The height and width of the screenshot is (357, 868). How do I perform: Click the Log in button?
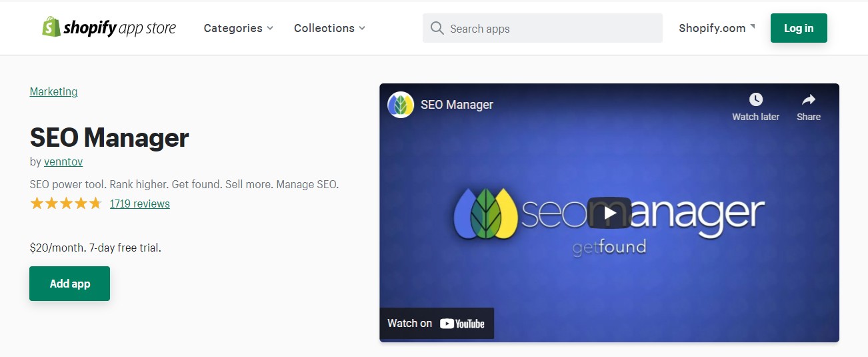click(x=799, y=28)
